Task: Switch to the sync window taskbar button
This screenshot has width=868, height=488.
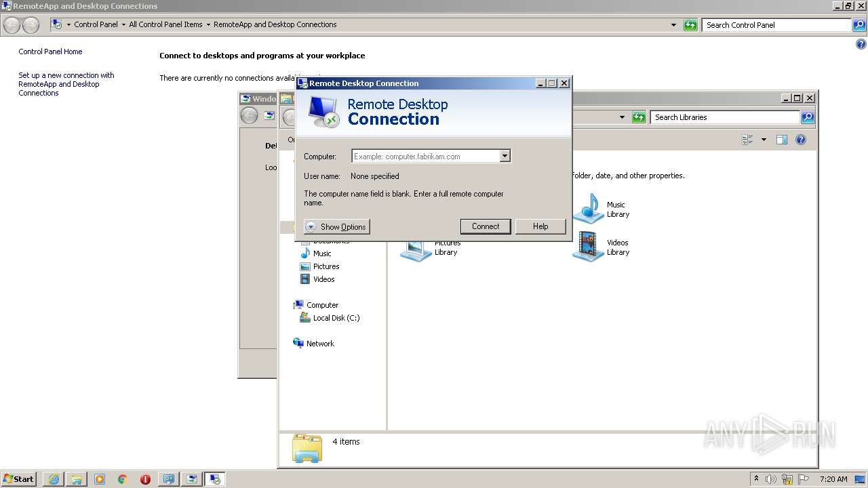Action: coord(192,479)
